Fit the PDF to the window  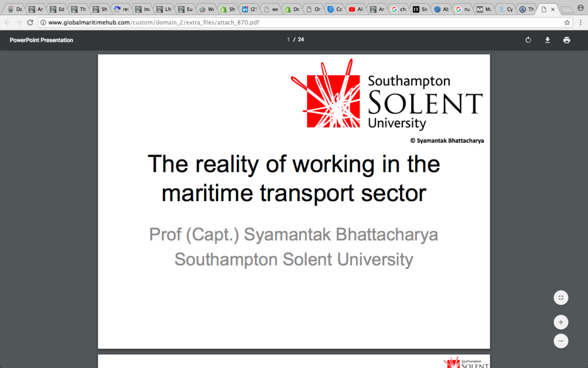560,297
